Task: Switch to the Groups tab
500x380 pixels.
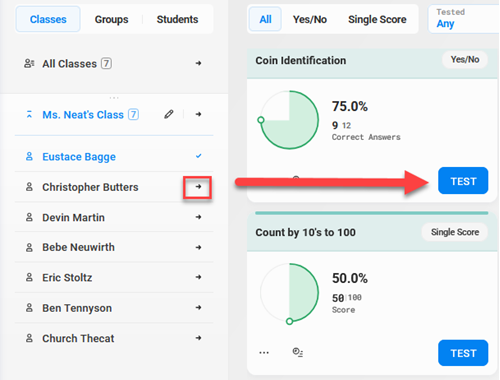Action: coord(111,19)
